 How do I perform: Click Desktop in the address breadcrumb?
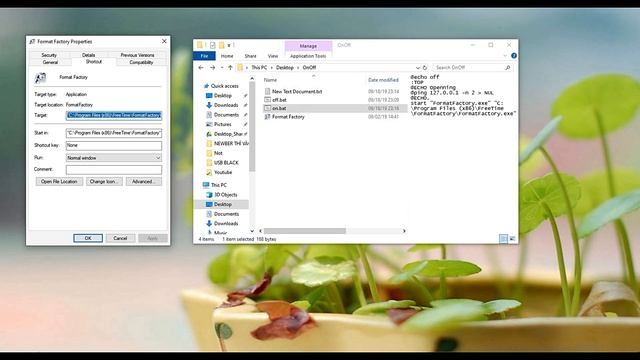[x=285, y=67]
